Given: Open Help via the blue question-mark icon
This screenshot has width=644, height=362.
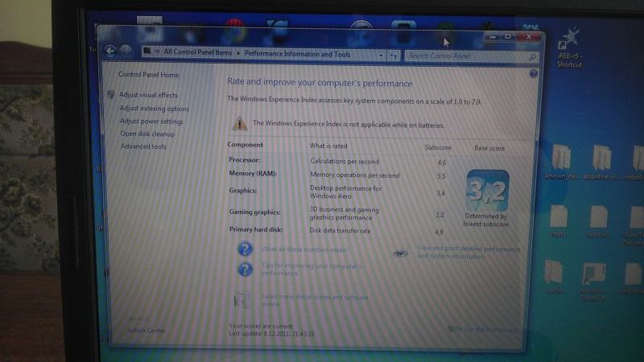Looking at the screenshot, I should 533,74.
